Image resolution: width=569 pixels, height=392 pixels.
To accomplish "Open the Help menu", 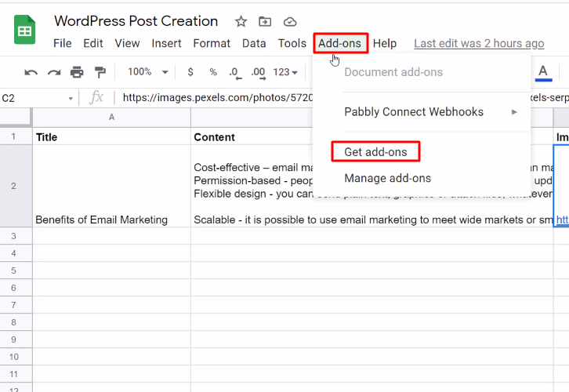I will tap(385, 43).
